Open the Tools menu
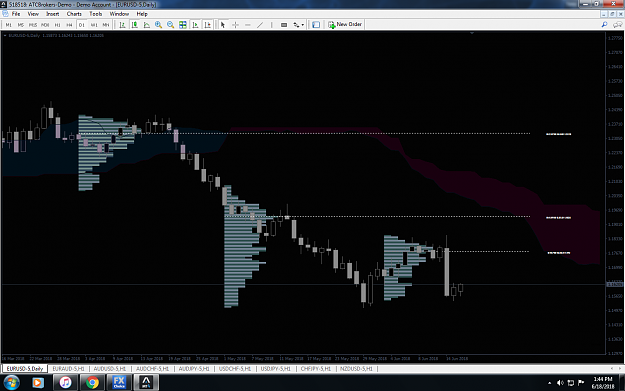The height and width of the screenshot is (391, 625). coord(96,14)
